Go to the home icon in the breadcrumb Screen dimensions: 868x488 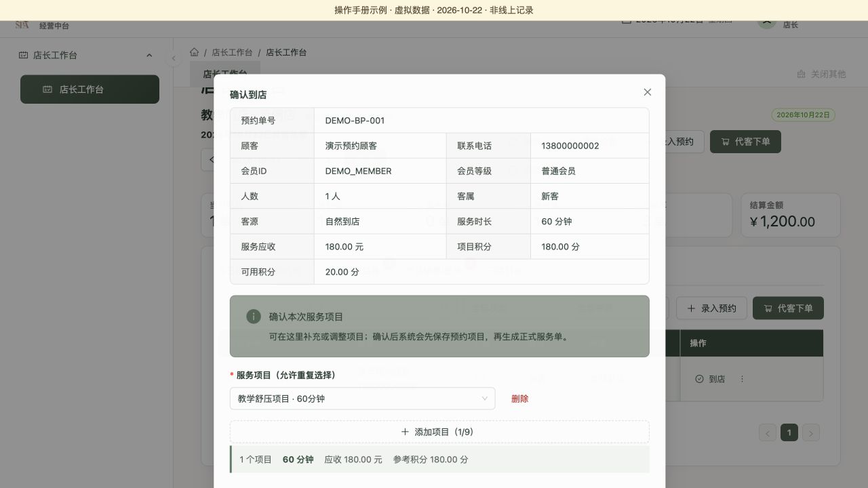[195, 52]
